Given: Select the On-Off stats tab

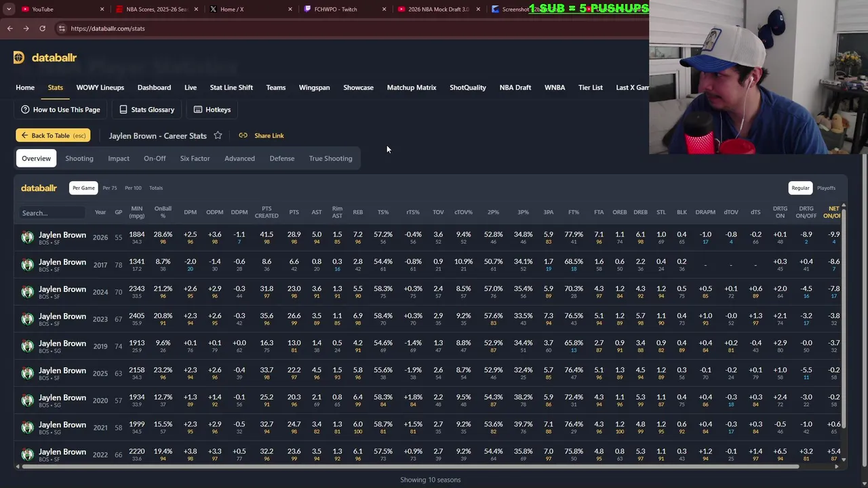Looking at the screenshot, I should pos(155,159).
